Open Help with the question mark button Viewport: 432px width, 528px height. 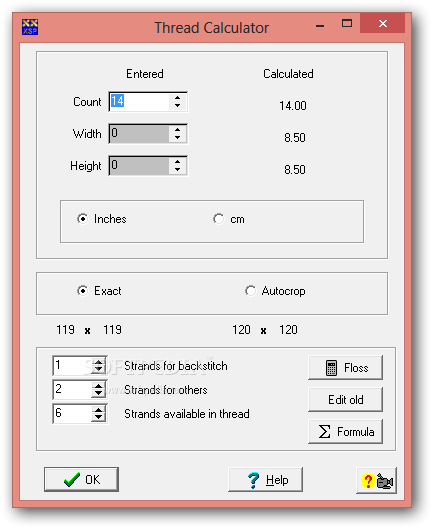click(265, 479)
